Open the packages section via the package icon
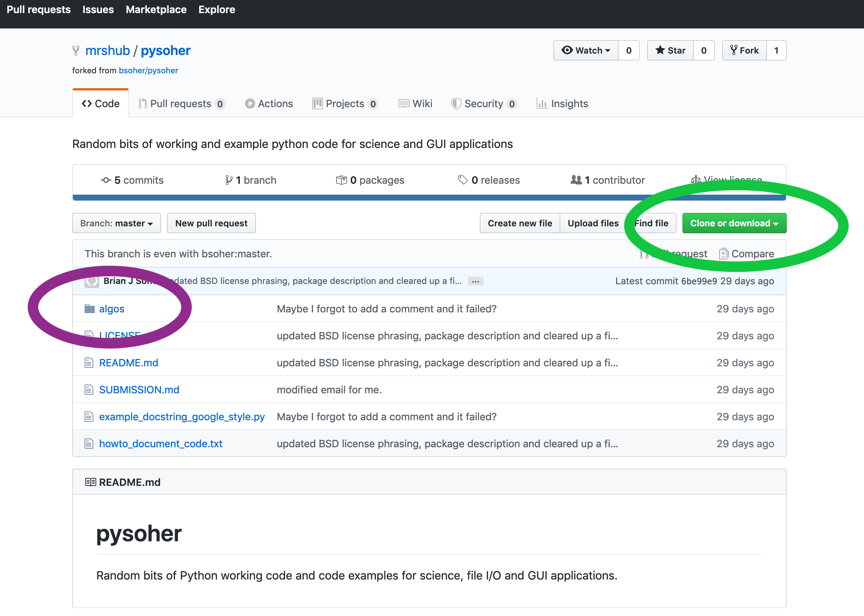This screenshot has height=616, width=864. [342, 180]
